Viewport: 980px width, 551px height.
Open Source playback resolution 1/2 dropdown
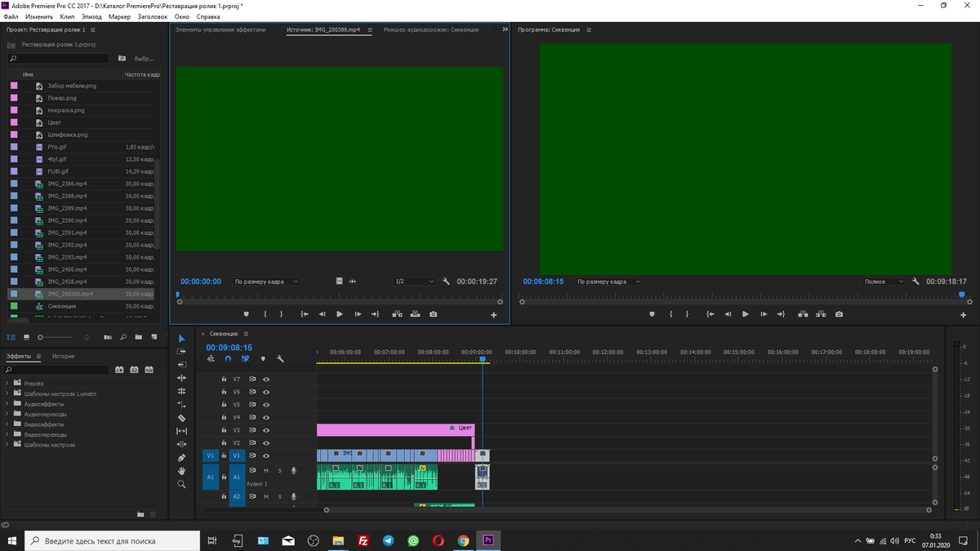click(x=414, y=282)
